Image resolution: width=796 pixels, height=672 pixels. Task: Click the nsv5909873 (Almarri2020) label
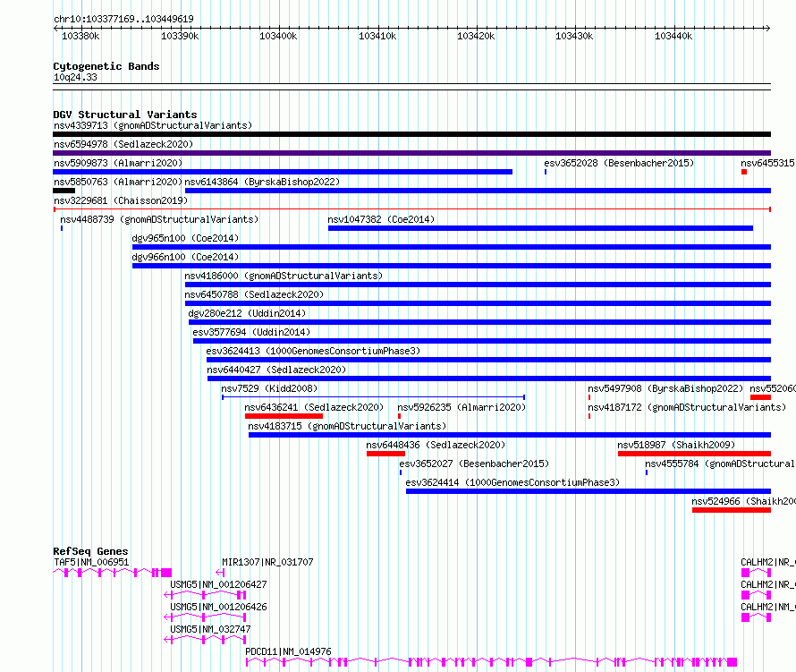point(118,163)
